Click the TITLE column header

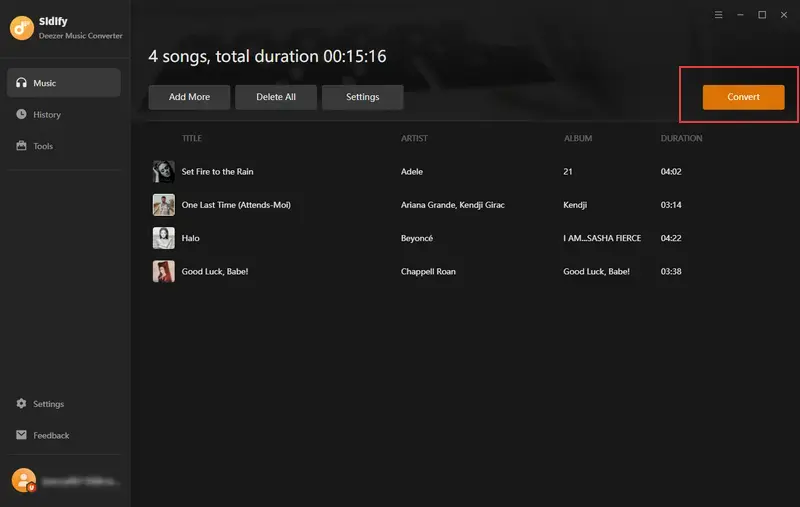[192, 138]
